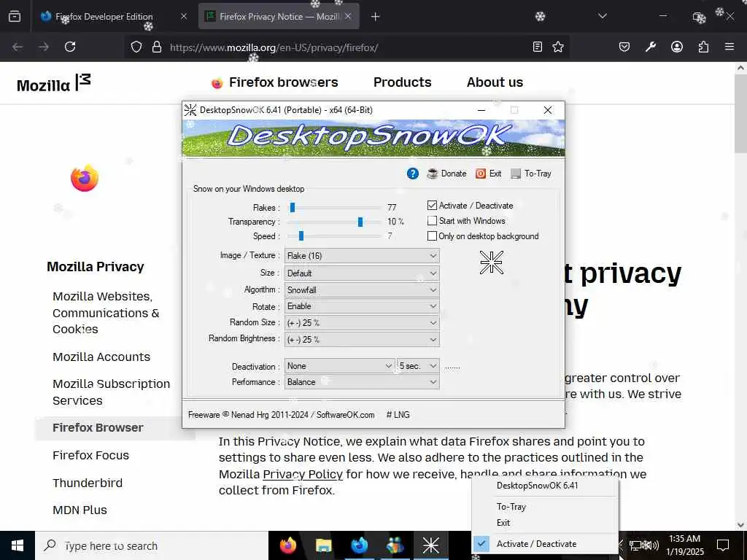Open the Random Brightness dropdown
Viewport: 747px width, 560px height.
pos(362,339)
